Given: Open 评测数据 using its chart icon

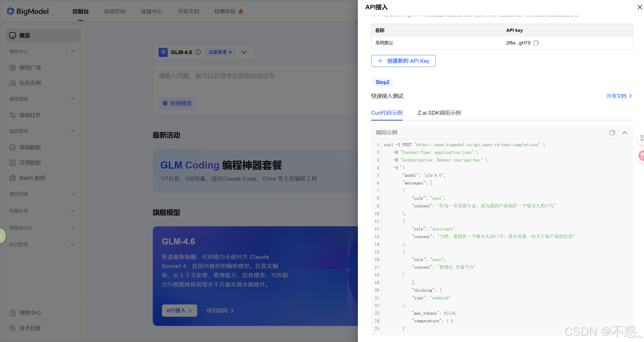Looking at the screenshot, I should (13, 163).
